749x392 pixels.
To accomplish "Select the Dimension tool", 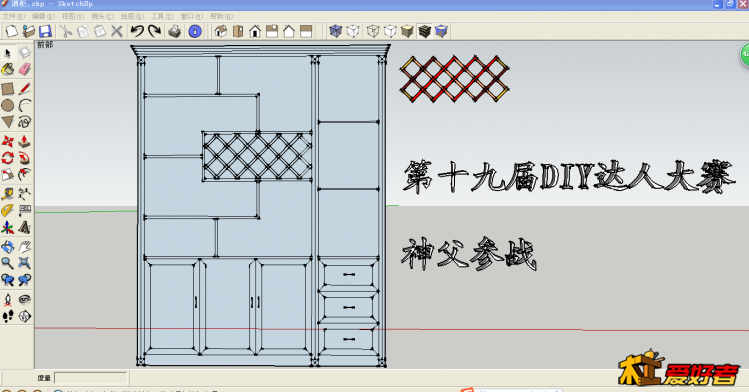I will click(x=25, y=194).
